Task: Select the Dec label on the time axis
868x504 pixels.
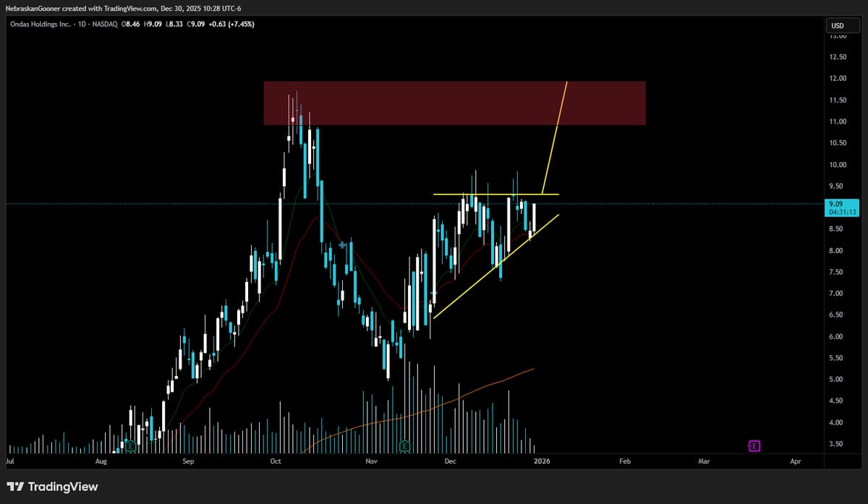Action: point(450,461)
